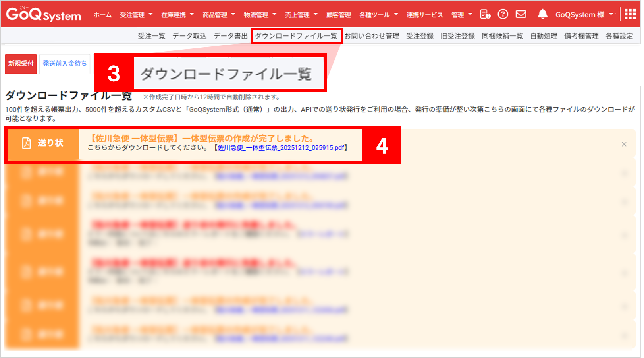Open the GoQSystem 様 account dropdown
Viewport: 644px width, 358px height.
(584, 15)
